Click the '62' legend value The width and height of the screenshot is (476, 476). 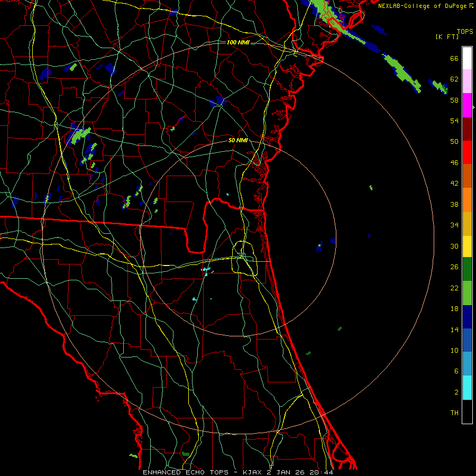point(454,79)
